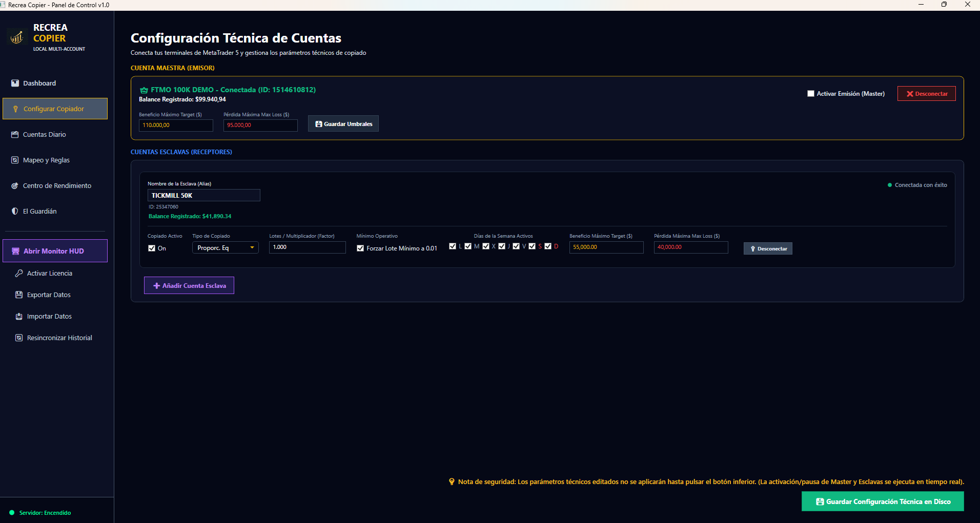Open Dashboard via its sidebar icon
The height and width of the screenshot is (523, 980).
pos(15,83)
